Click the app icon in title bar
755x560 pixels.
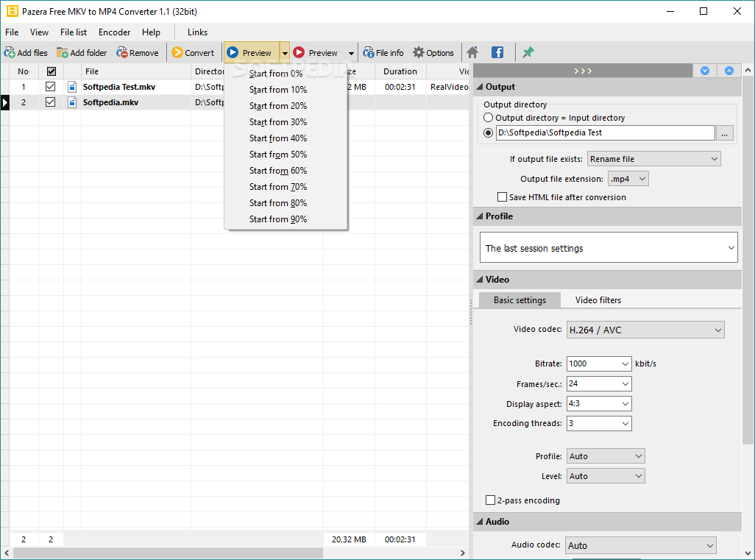[x=12, y=11]
